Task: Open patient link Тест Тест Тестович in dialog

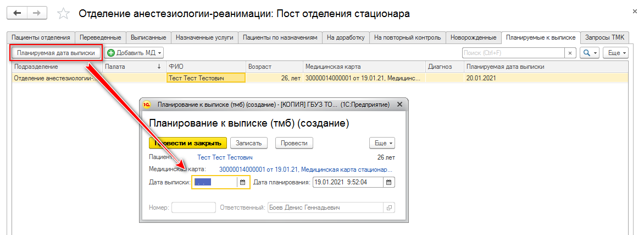Action: point(229,157)
